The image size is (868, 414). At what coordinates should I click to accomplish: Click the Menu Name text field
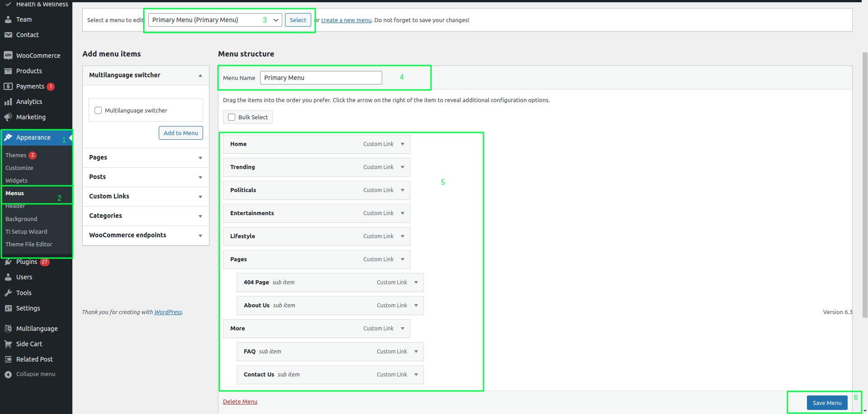point(321,78)
